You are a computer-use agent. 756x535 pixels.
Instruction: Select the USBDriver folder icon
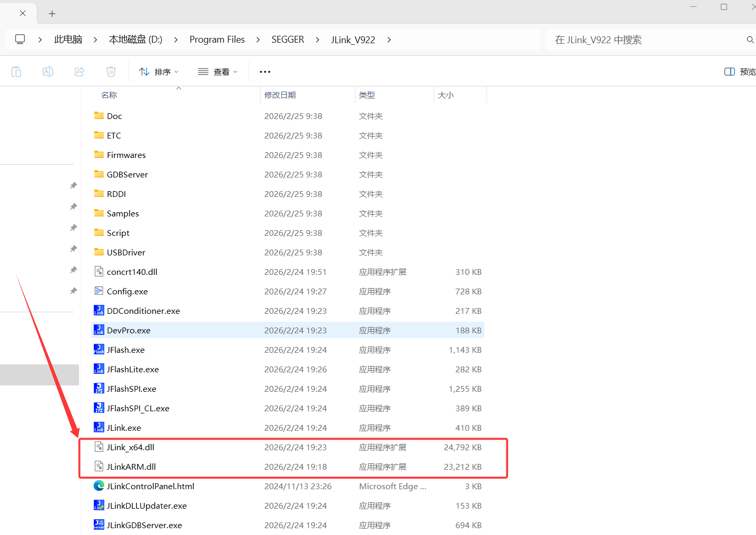click(99, 252)
